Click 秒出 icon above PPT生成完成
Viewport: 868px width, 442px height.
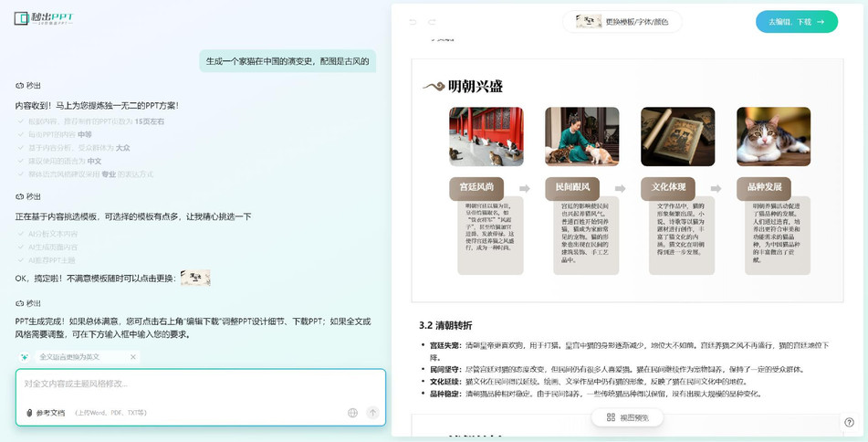(19, 303)
